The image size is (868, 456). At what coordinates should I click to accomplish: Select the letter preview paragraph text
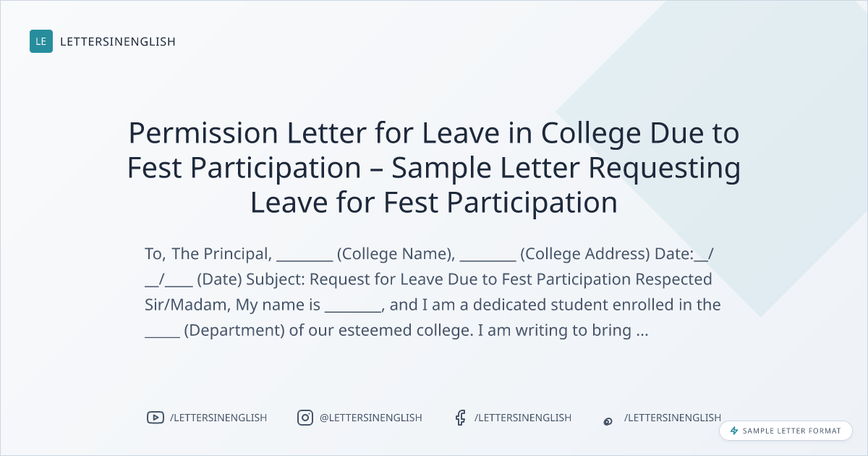click(433, 292)
